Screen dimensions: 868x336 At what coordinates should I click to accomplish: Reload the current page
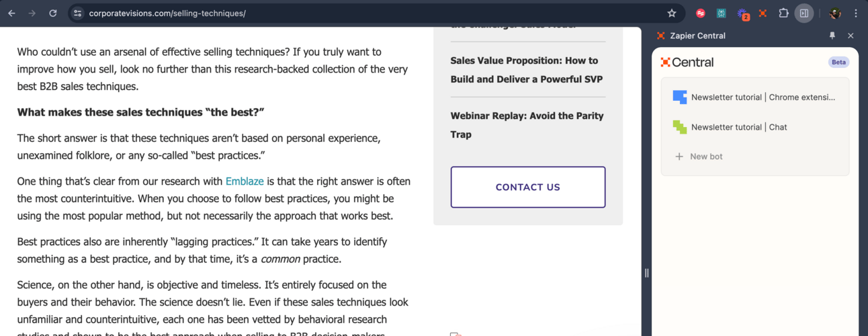click(x=53, y=13)
